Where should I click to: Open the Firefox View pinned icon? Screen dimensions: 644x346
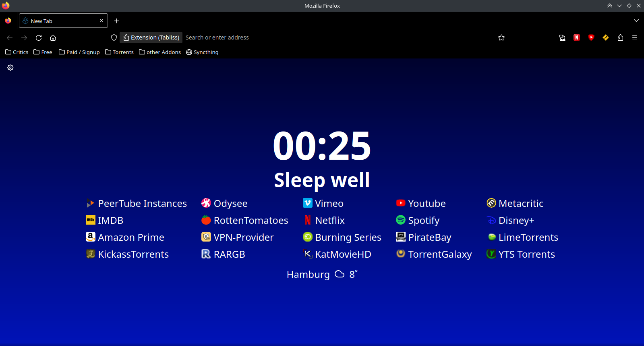[8, 21]
